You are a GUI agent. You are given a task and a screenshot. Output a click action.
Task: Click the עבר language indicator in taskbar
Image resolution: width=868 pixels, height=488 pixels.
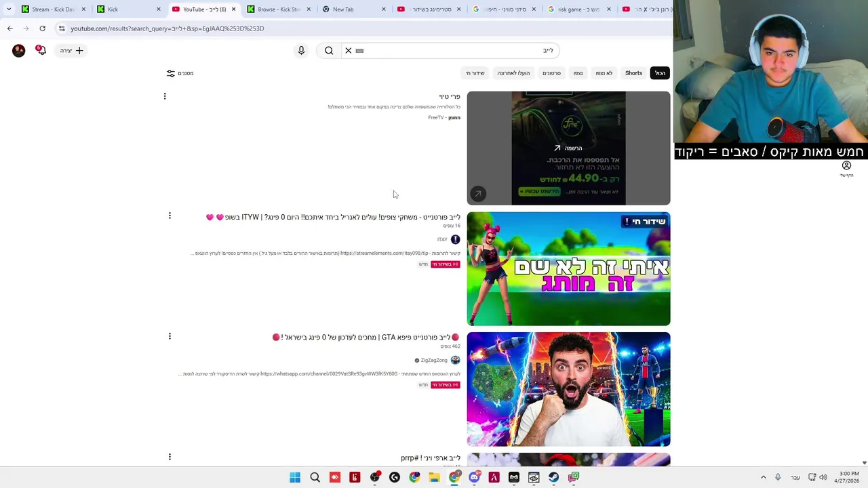795,478
